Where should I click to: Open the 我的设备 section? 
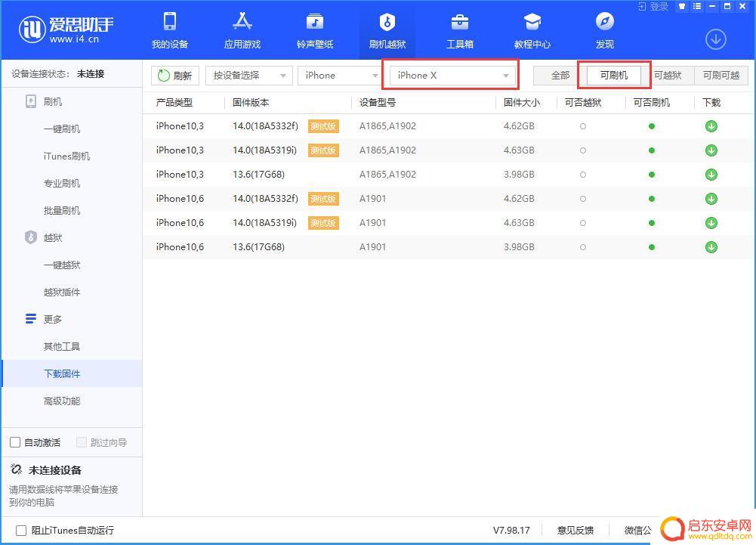tap(170, 31)
